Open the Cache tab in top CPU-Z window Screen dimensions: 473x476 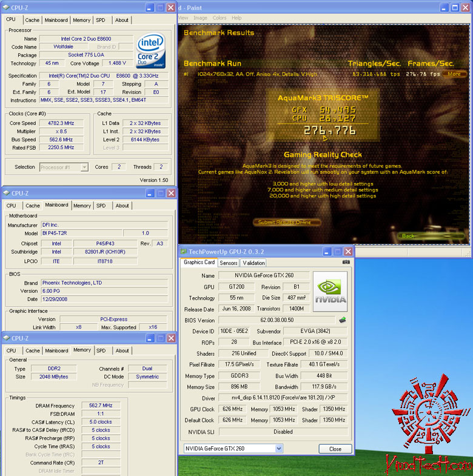point(32,20)
